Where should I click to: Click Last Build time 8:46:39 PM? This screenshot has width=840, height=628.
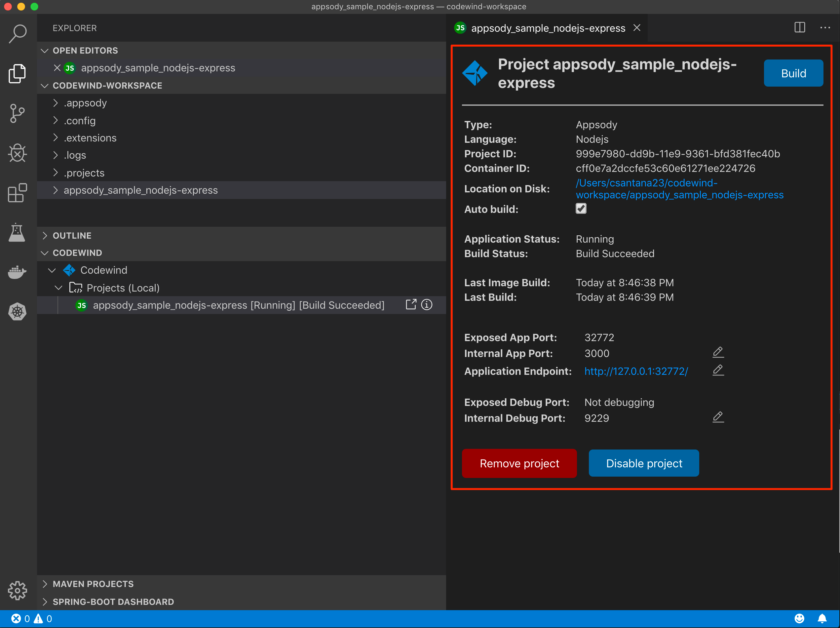click(x=625, y=297)
